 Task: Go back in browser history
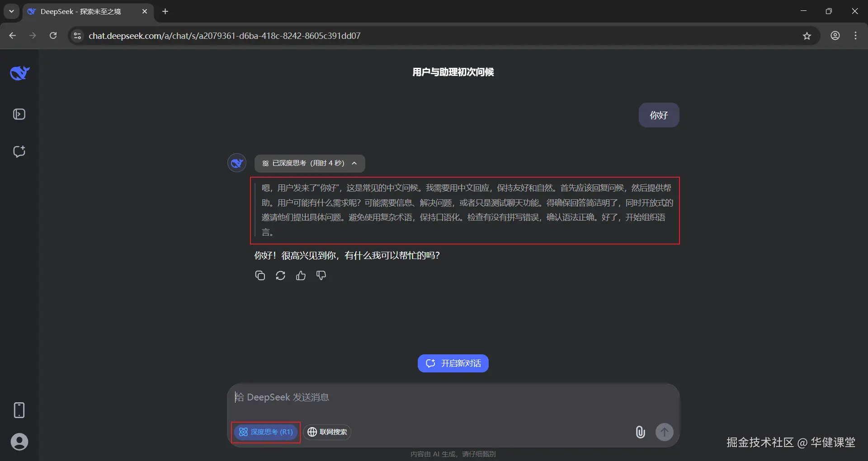coord(13,36)
